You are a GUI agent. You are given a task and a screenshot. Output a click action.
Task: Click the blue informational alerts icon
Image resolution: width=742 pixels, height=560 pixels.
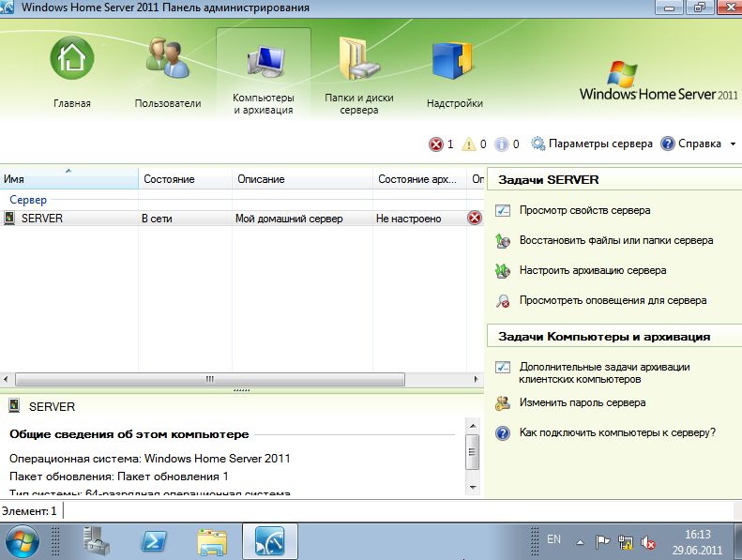coord(502,144)
